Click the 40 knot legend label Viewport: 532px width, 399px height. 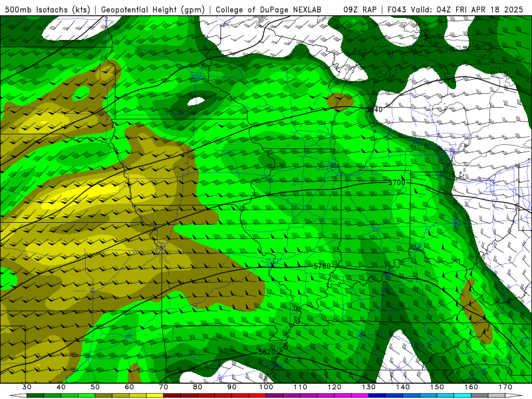coord(61,387)
